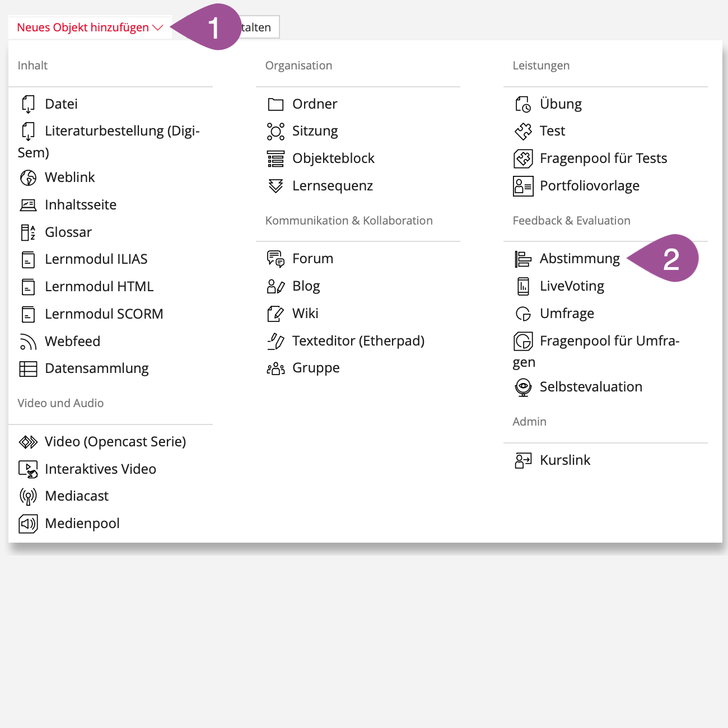728x728 pixels.
Task: Create a new Wiki object
Action: coord(305,314)
